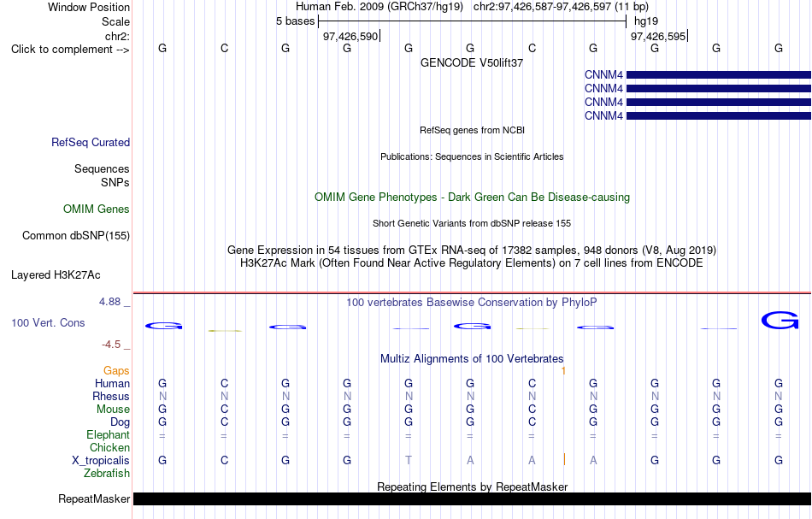Click the GTEx Gene Expression track title
812x519 pixels.
coord(472,251)
